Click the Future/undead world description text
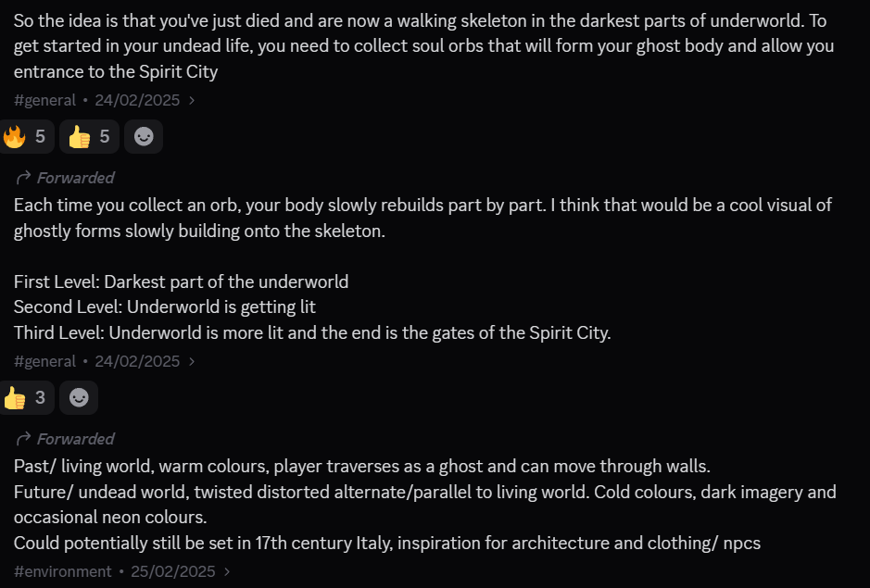Screen dimensions: 870x588 point(425,505)
